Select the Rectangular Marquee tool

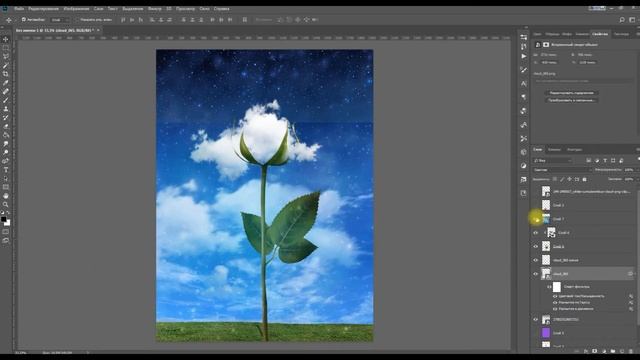pyautogui.click(x=6, y=48)
